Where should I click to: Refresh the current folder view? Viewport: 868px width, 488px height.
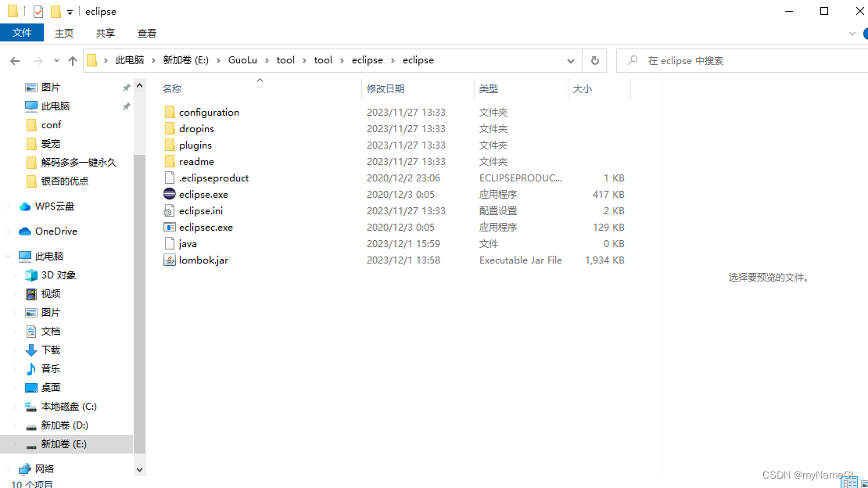click(595, 60)
